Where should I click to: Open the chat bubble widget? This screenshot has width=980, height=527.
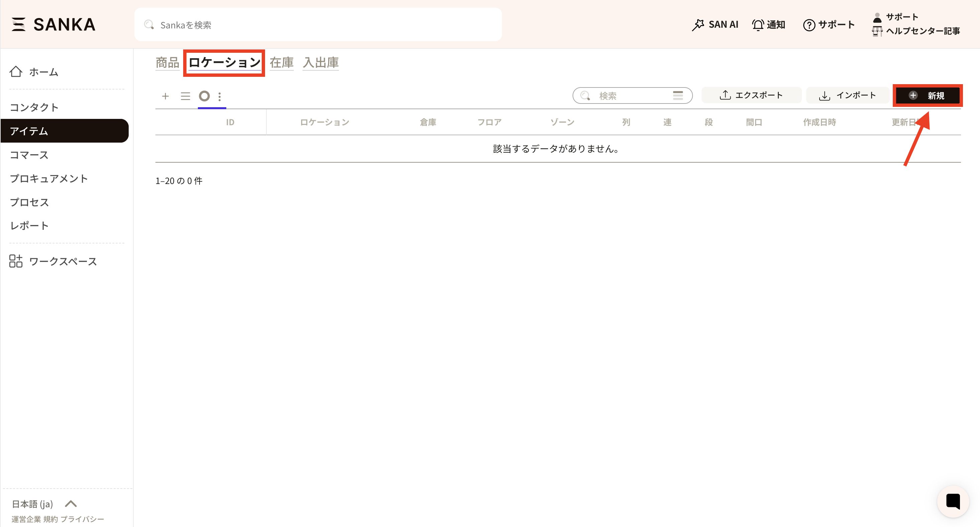pyautogui.click(x=952, y=501)
